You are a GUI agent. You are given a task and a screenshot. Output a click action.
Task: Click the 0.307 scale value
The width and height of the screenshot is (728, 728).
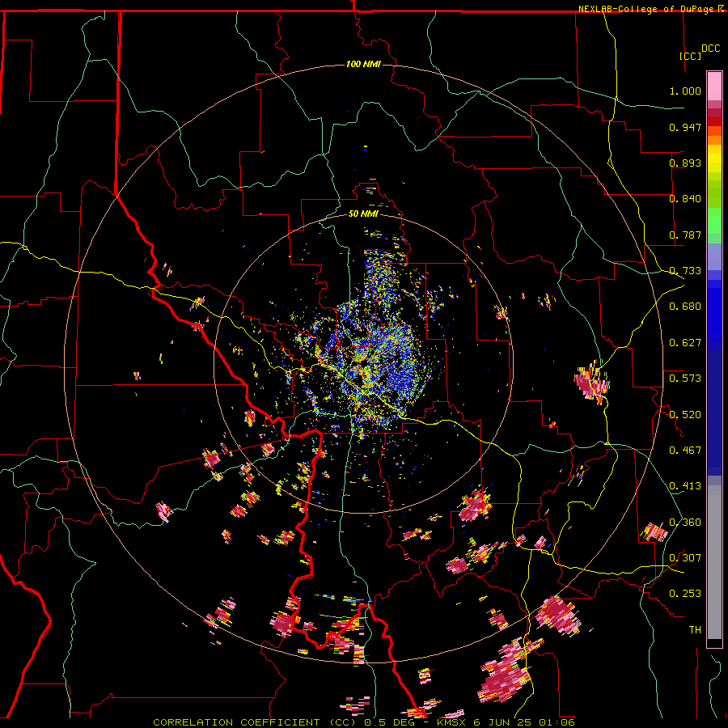tap(685, 558)
